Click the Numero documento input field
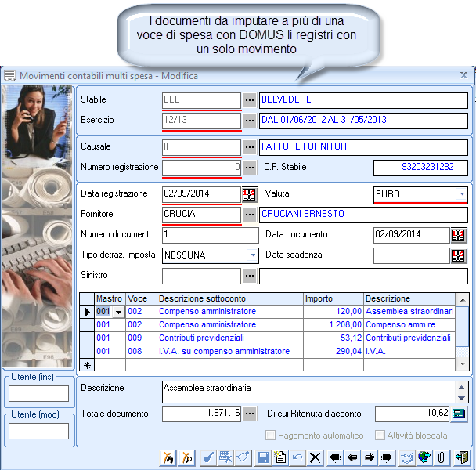This screenshot has height=470, width=476. [210, 234]
